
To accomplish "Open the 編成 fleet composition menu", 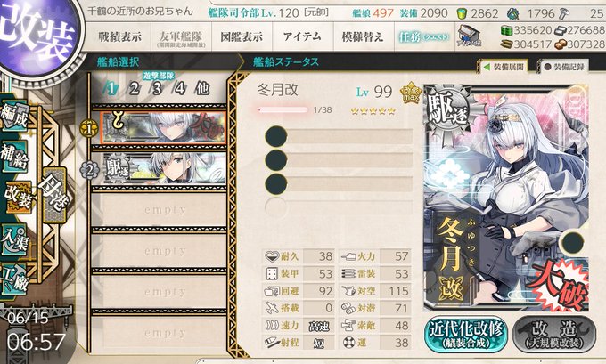I will (14, 116).
